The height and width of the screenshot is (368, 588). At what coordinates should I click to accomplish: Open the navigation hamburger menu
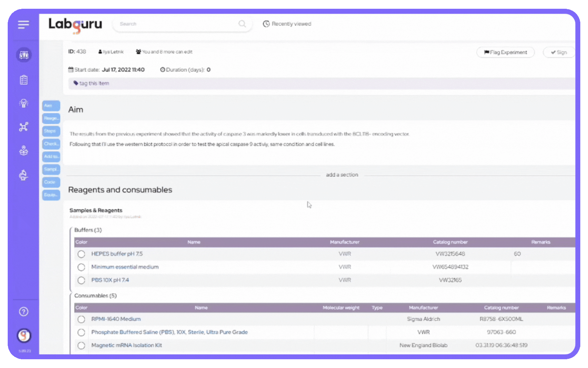pos(23,25)
